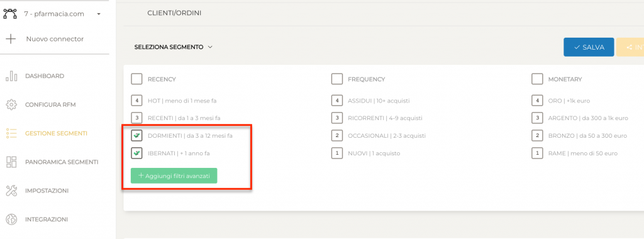Open the Seleziona Segmento dropdown
The height and width of the screenshot is (239, 644).
[x=174, y=47]
